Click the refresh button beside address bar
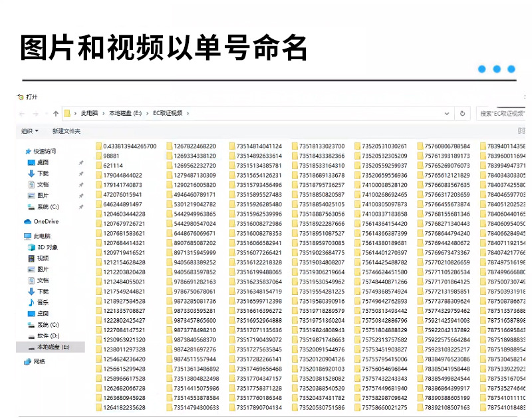This screenshot has width=532, height=418. (462, 114)
